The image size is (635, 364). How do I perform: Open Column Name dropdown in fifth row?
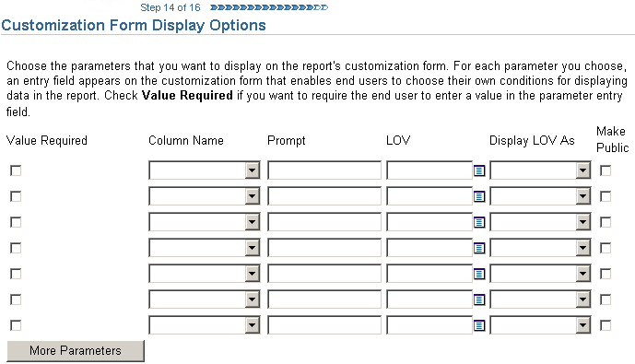(204, 274)
